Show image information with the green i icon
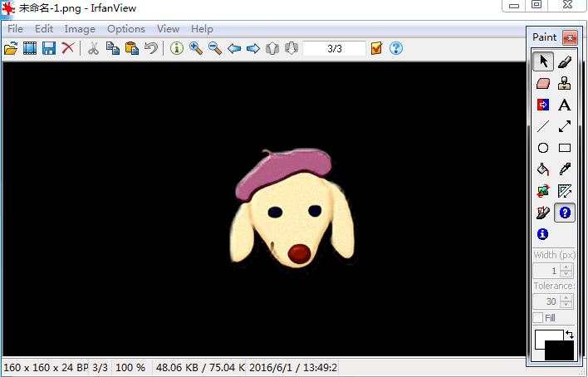Screen dimensions: 588x377 point(177,48)
